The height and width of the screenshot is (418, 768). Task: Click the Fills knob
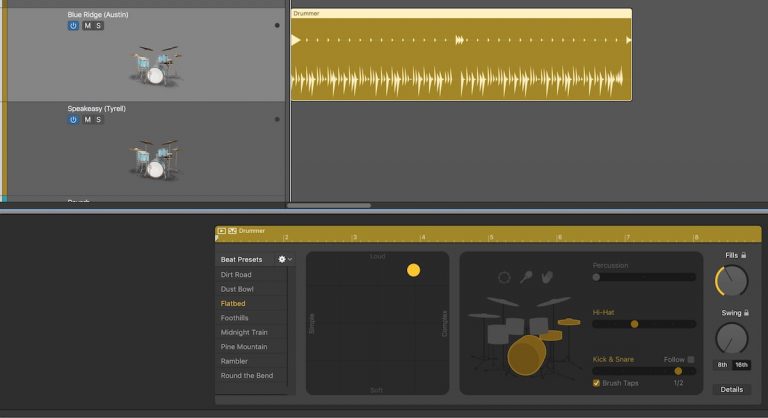(732, 281)
